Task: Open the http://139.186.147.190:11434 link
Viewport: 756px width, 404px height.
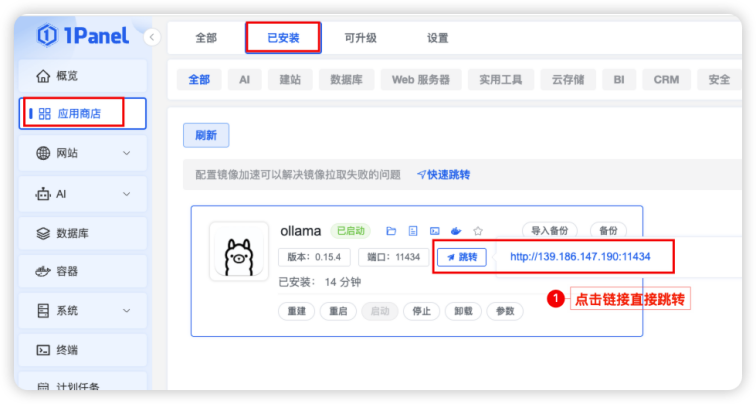Action: [x=580, y=256]
